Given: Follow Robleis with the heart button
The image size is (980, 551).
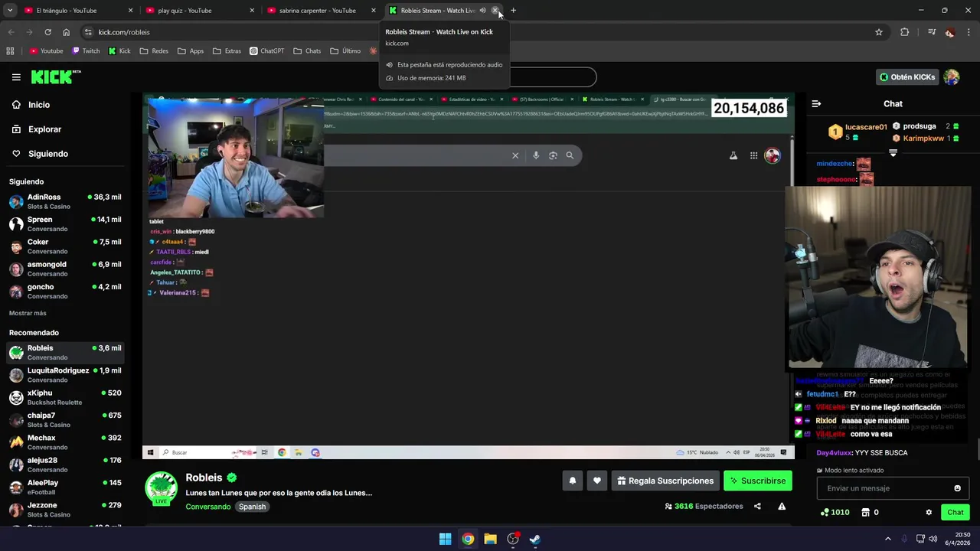Looking at the screenshot, I should point(597,481).
